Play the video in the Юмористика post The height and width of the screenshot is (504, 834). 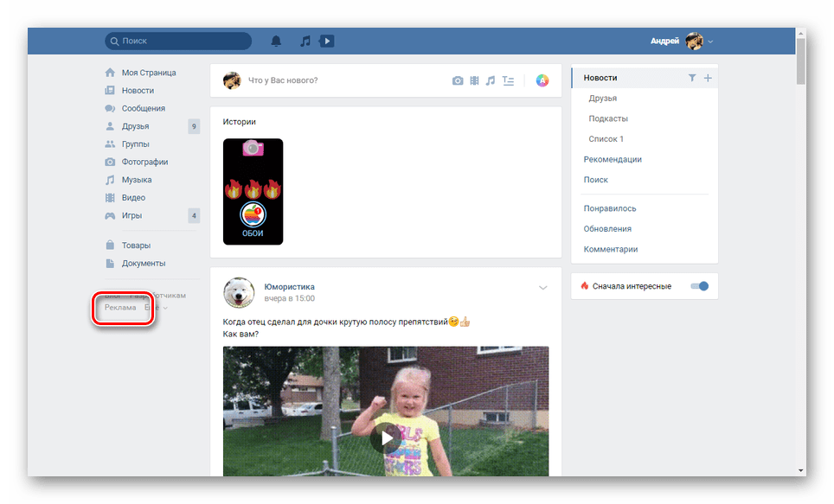coord(386,438)
